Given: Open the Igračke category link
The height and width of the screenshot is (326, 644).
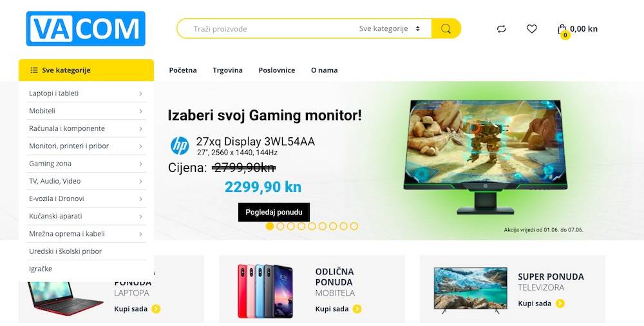Looking at the screenshot, I should pos(41,269).
